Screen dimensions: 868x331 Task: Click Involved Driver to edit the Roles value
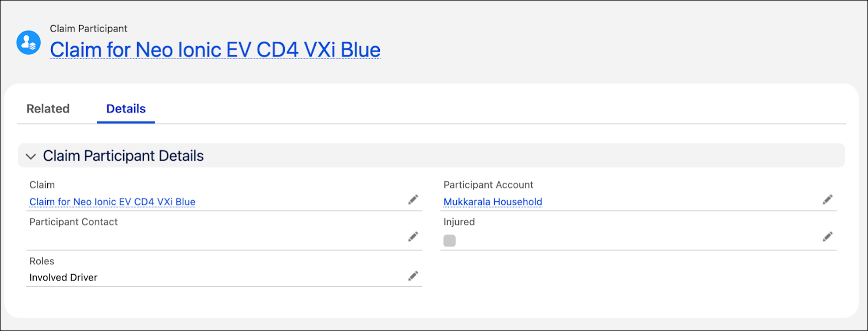(63, 277)
